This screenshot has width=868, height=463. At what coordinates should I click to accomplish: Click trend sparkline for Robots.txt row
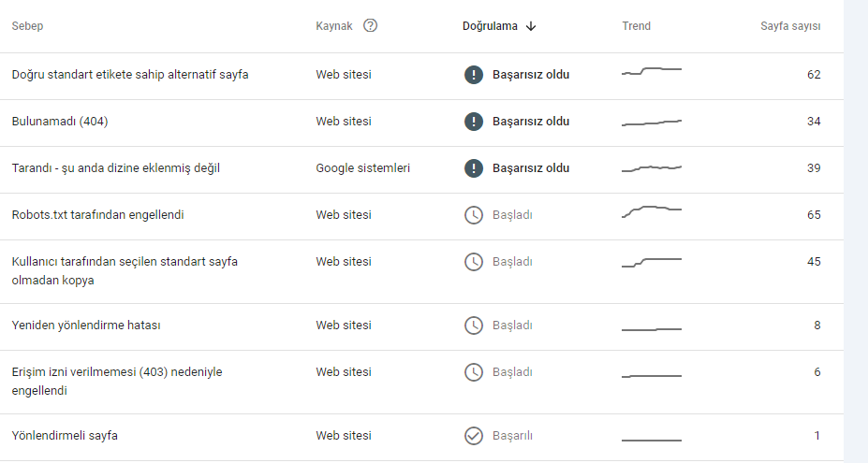652,211
